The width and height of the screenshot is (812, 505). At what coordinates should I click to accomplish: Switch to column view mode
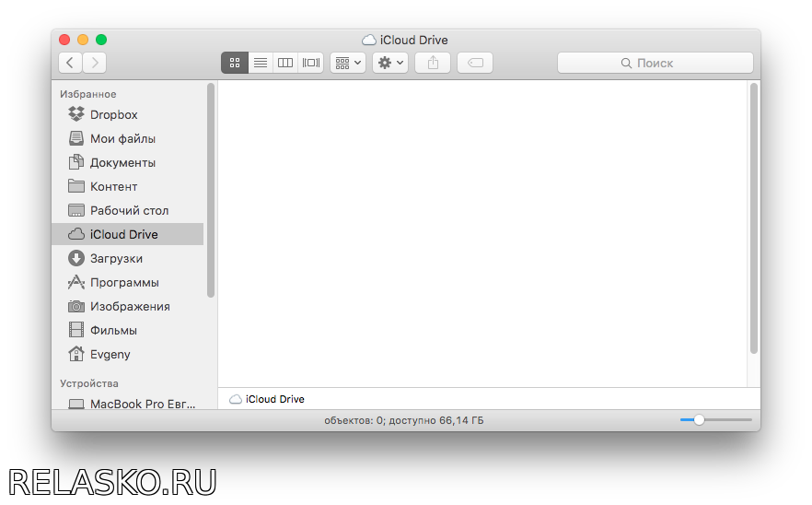pyautogui.click(x=285, y=63)
